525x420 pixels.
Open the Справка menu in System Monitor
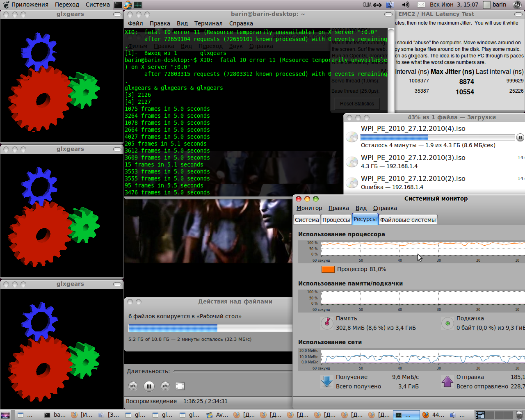point(385,208)
